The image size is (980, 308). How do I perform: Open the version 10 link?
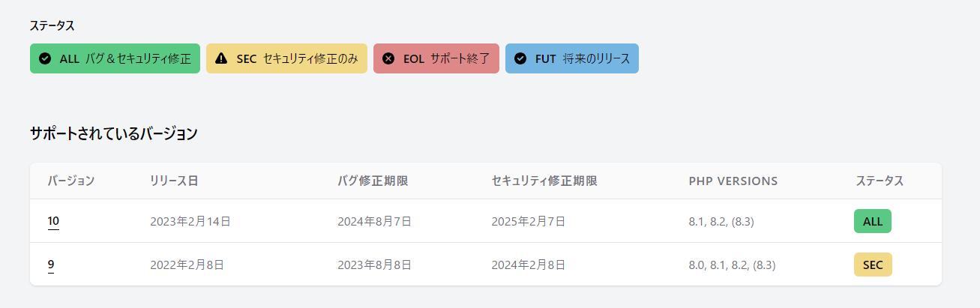(x=53, y=221)
